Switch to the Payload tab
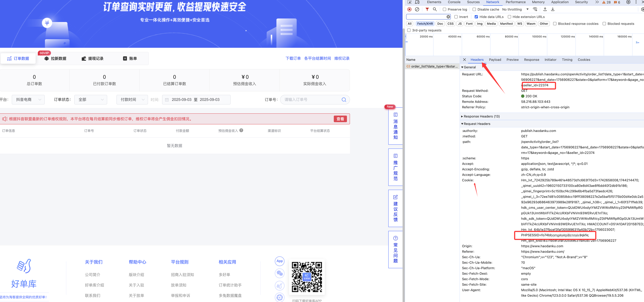The width and height of the screenshot is (644, 302). coord(495,60)
